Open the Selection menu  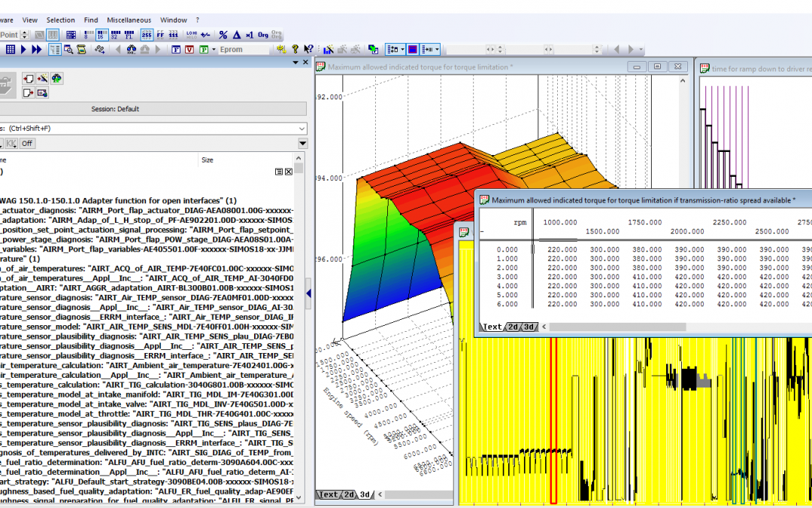61,20
